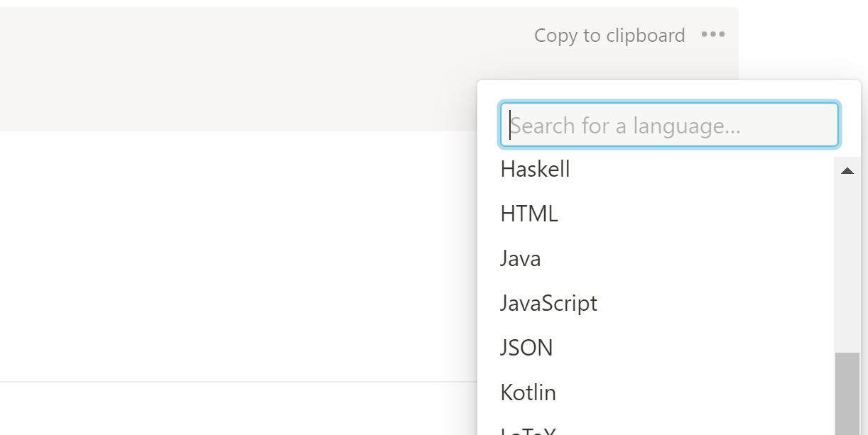Viewport: 868px width, 435px height.
Task: Set the code language to JSON
Action: pyautogui.click(x=526, y=348)
